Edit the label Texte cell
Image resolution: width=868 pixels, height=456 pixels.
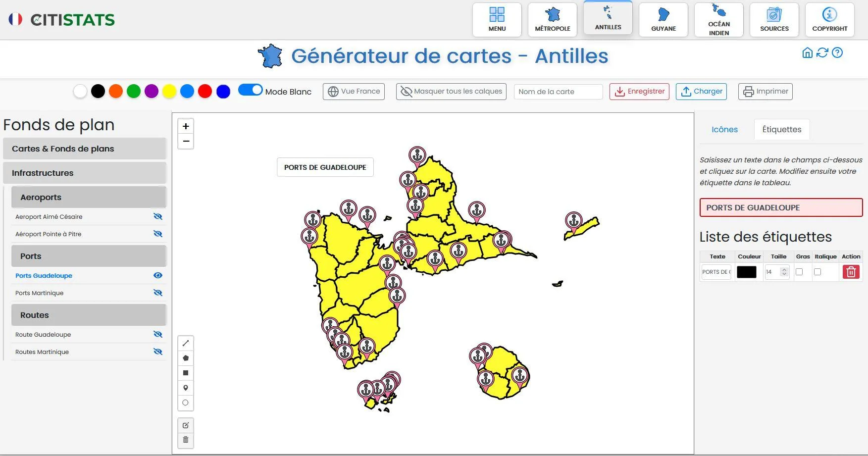pos(716,272)
